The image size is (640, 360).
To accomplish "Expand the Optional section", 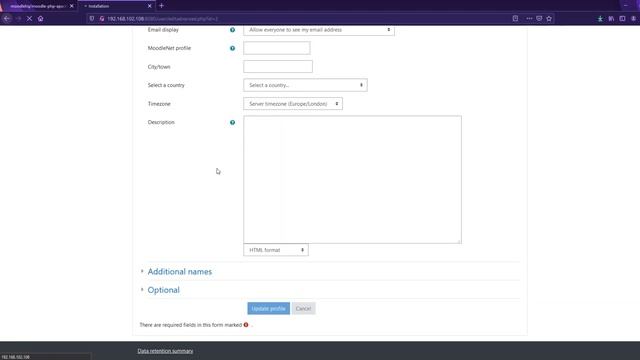I will click(163, 290).
